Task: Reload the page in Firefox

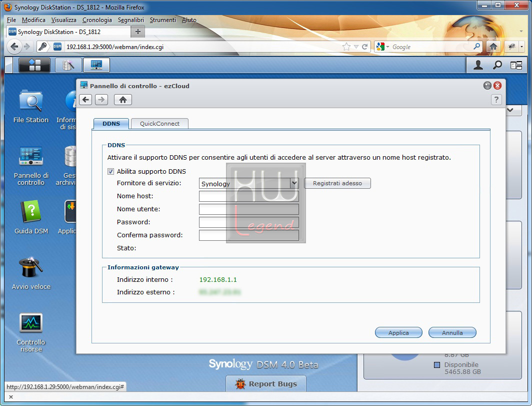Action: (364, 47)
